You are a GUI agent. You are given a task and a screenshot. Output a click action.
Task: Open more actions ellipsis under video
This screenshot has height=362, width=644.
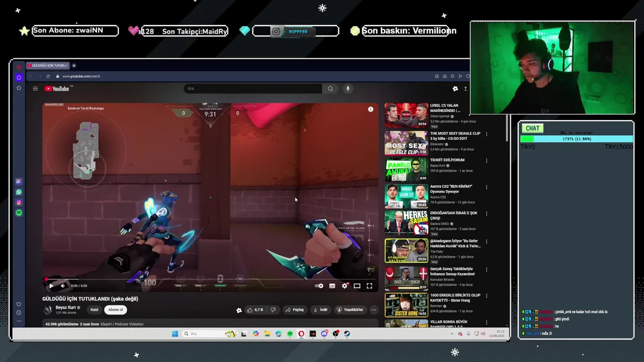[x=373, y=310]
